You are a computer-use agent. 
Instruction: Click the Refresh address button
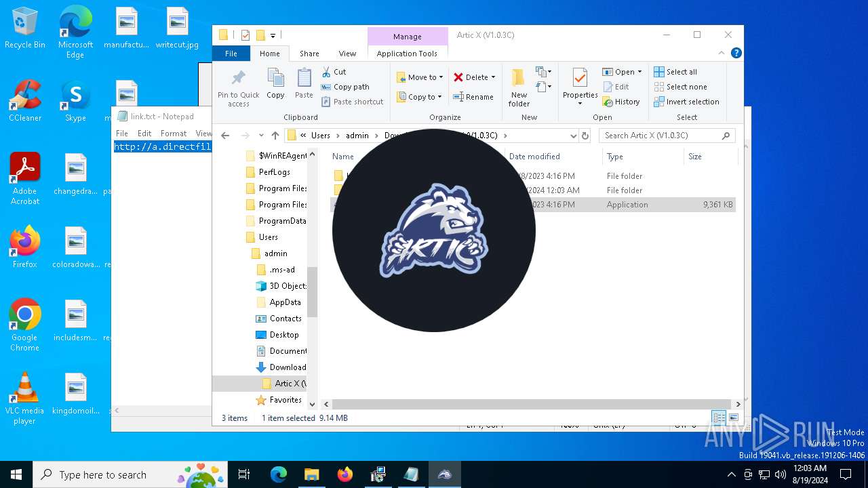pyautogui.click(x=585, y=136)
